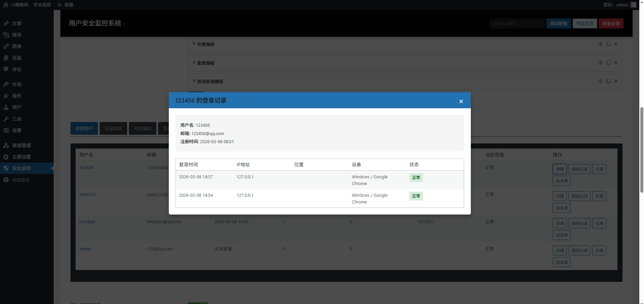Collapse the menu with 收起菜单

[20, 180]
